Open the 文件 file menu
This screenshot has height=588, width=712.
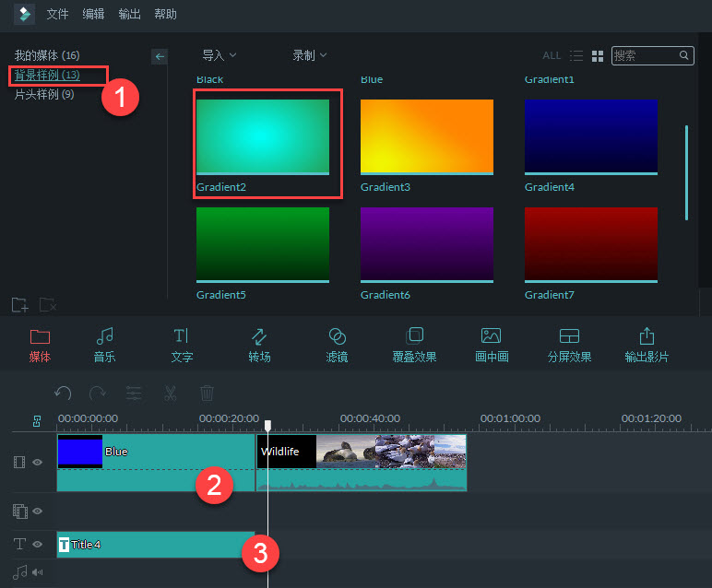pyautogui.click(x=57, y=15)
